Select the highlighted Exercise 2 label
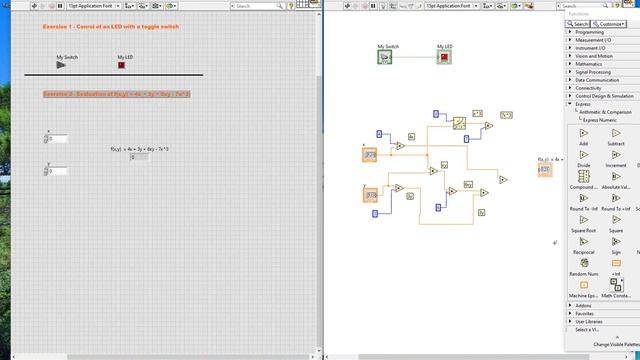This screenshot has width=640, height=360. pyautogui.click(x=116, y=94)
